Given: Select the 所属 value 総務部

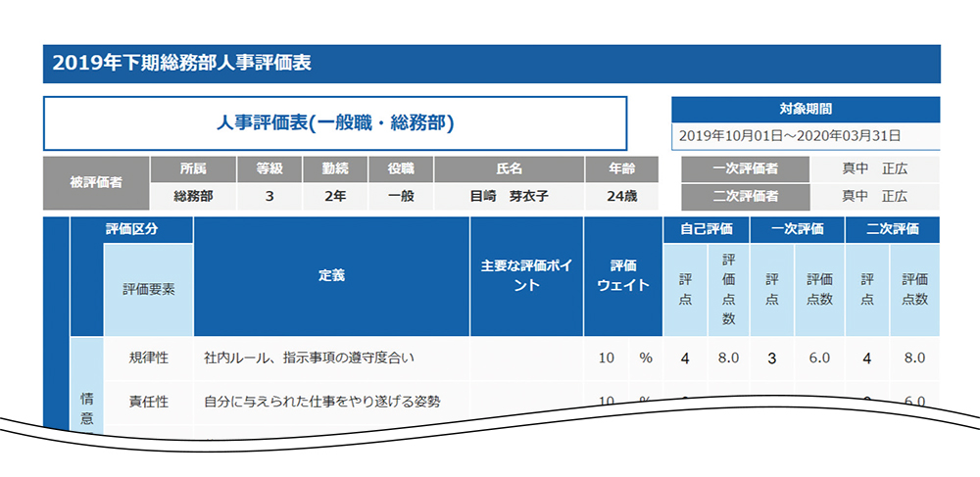Looking at the screenshot, I should tap(193, 196).
